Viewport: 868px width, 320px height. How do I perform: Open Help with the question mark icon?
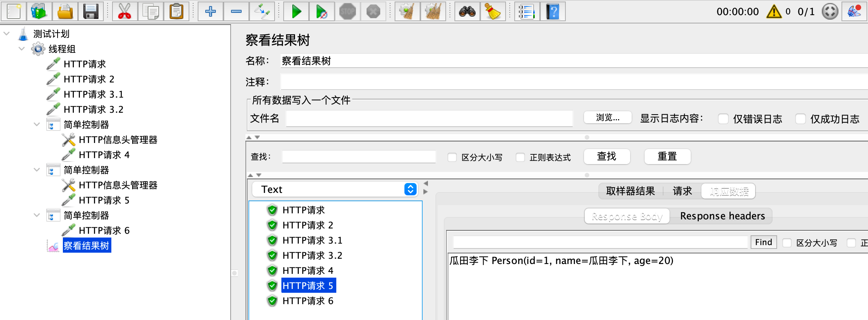point(553,11)
